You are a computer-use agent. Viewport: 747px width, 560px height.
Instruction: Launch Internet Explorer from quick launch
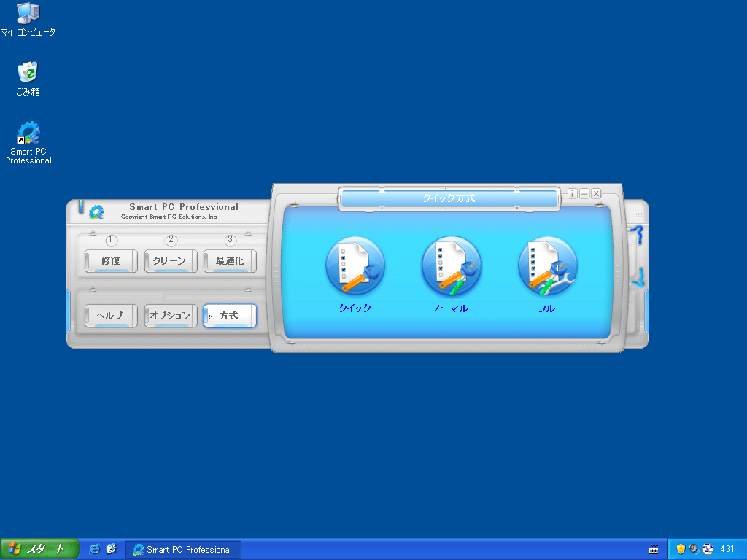click(x=95, y=549)
